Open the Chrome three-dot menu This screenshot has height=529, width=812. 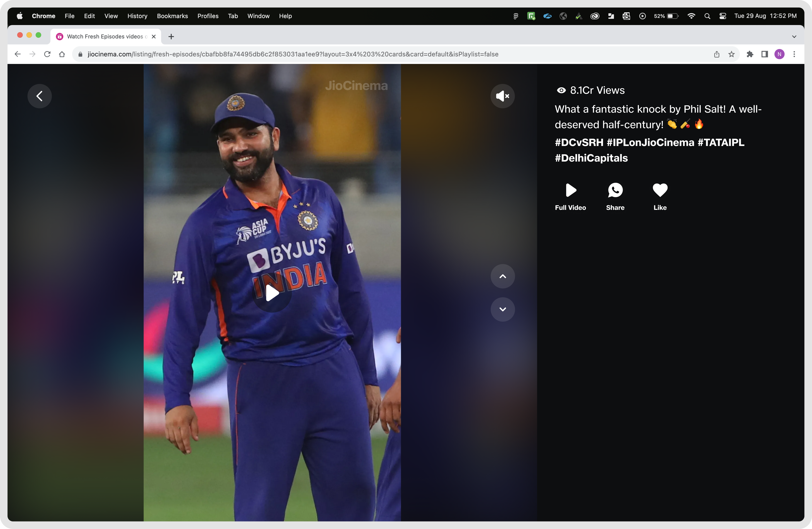(x=794, y=54)
